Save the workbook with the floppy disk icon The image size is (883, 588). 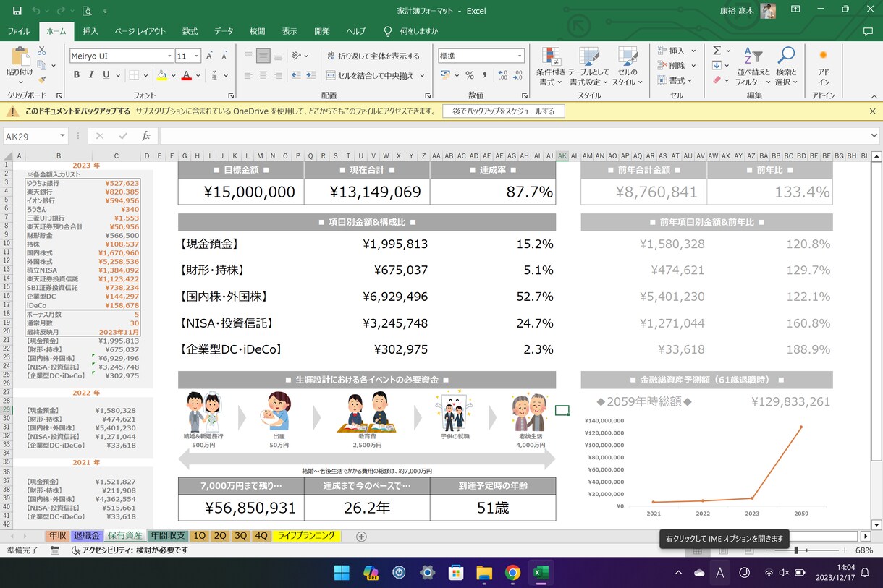pyautogui.click(x=17, y=11)
